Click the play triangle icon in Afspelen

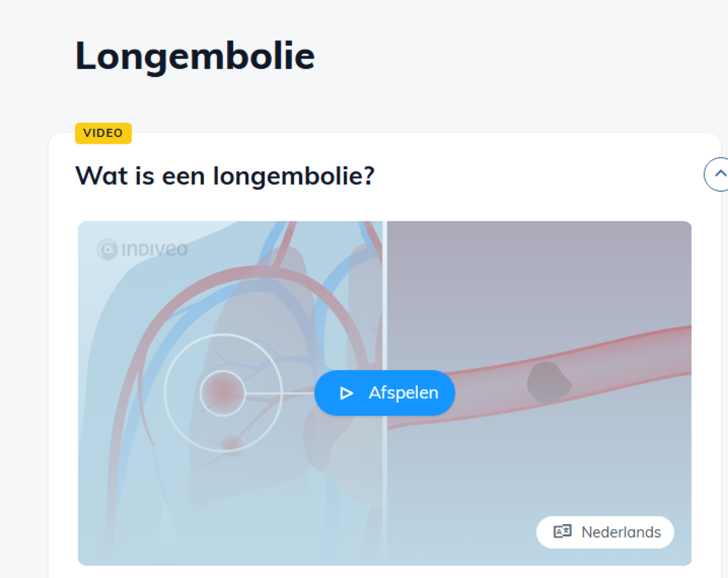pos(347,393)
